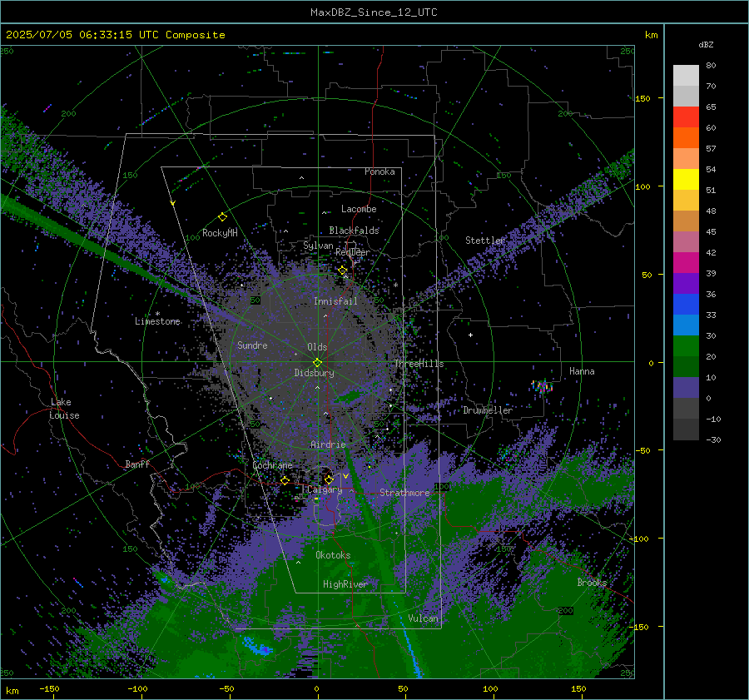Click the white asterisk above Limestone

tap(157, 314)
